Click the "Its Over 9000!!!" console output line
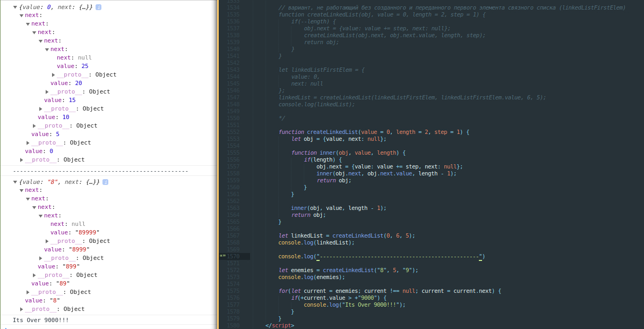 [x=41, y=320]
